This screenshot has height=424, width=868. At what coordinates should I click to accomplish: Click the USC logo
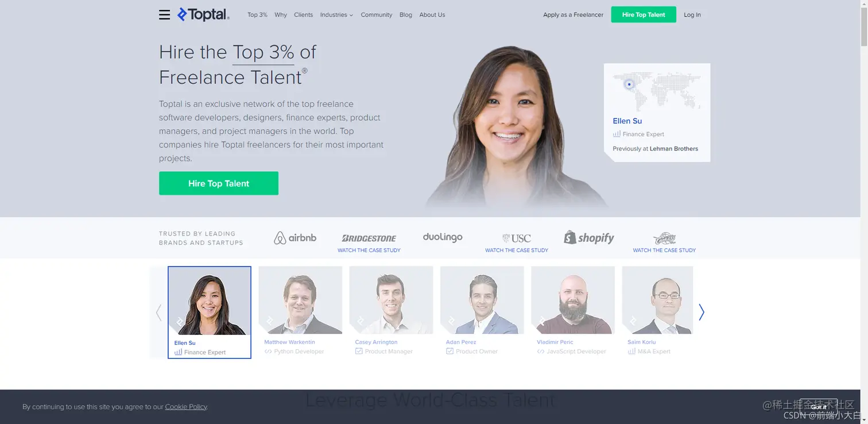point(517,238)
